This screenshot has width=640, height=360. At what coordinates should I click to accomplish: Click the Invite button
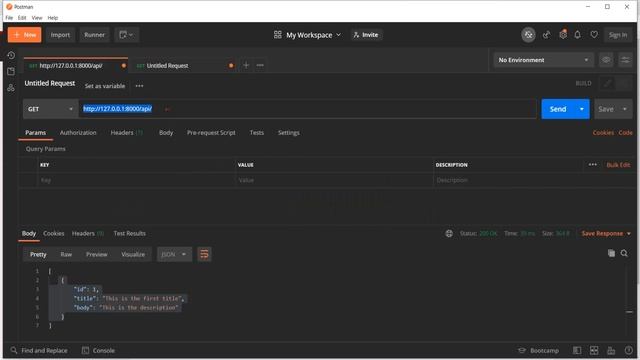366,35
